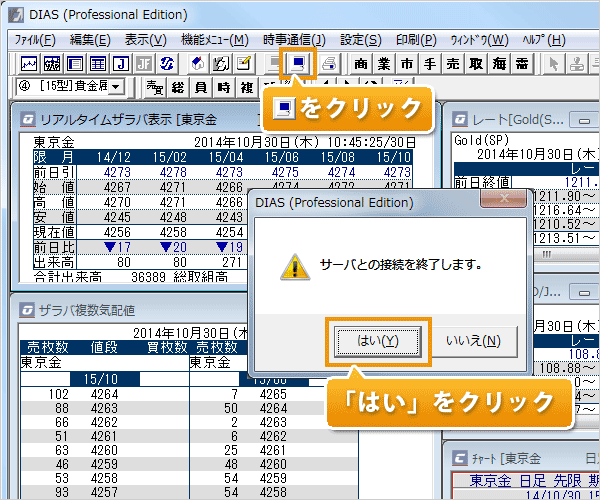Open the 設定(S) menu
The height and width of the screenshot is (500, 600).
(360, 40)
